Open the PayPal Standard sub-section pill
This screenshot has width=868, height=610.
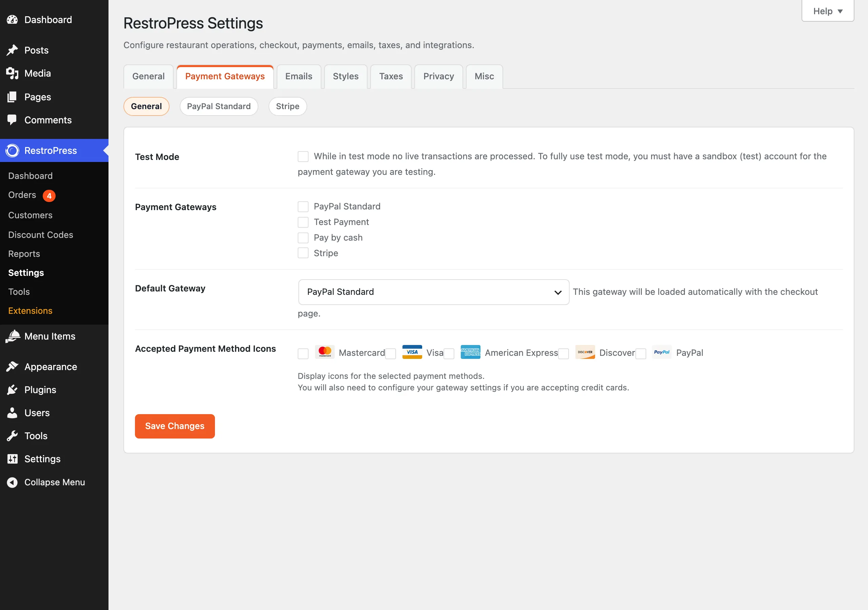pyautogui.click(x=219, y=106)
